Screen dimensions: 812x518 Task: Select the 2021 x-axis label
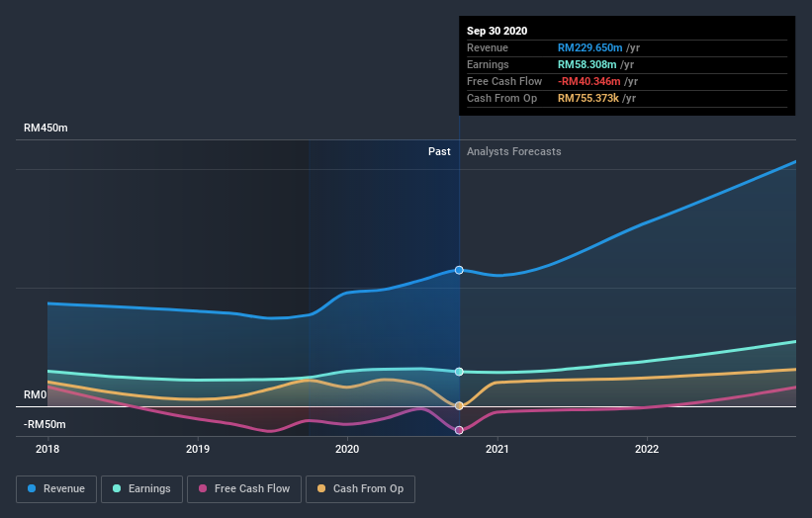[x=497, y=449]
